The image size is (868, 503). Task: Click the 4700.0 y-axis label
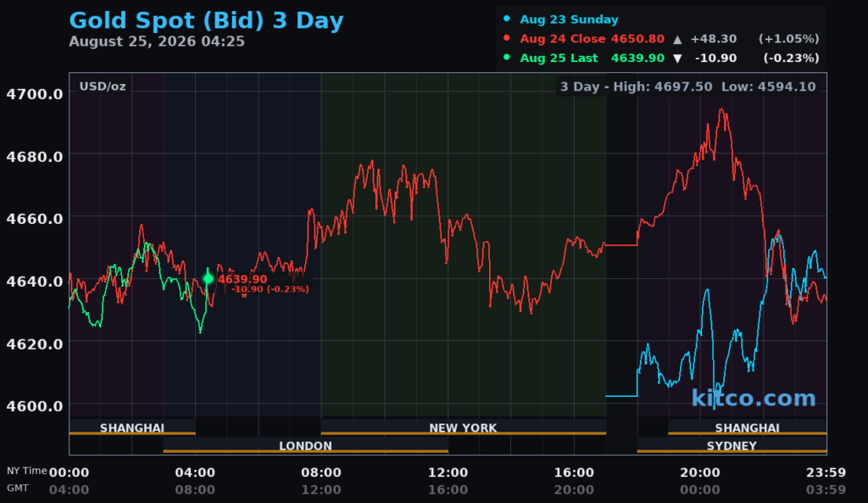[34, 94]
